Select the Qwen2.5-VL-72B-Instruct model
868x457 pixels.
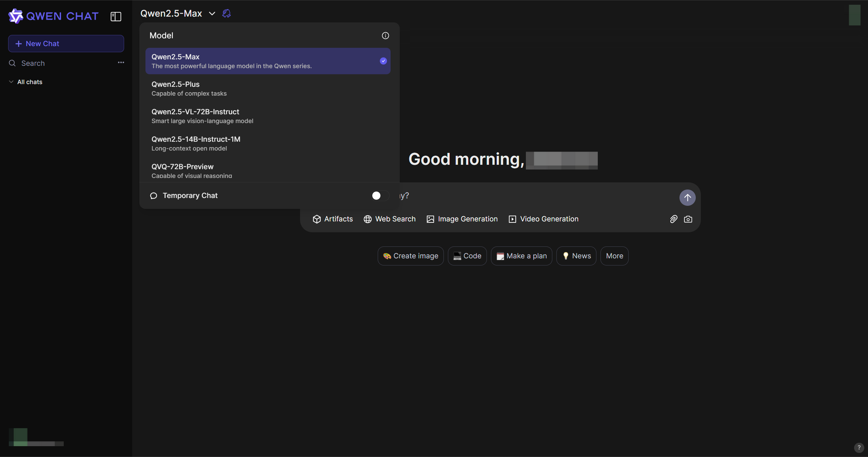(x=268, y=116)
